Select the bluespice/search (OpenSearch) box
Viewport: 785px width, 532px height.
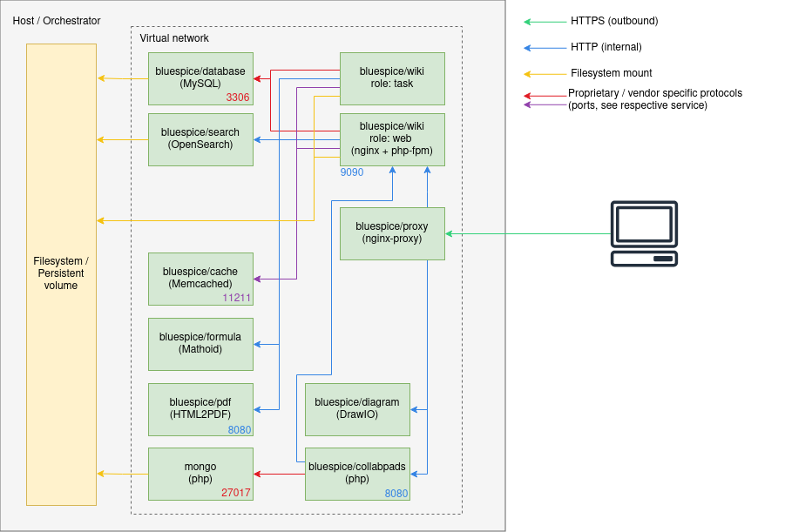point(200,139)
